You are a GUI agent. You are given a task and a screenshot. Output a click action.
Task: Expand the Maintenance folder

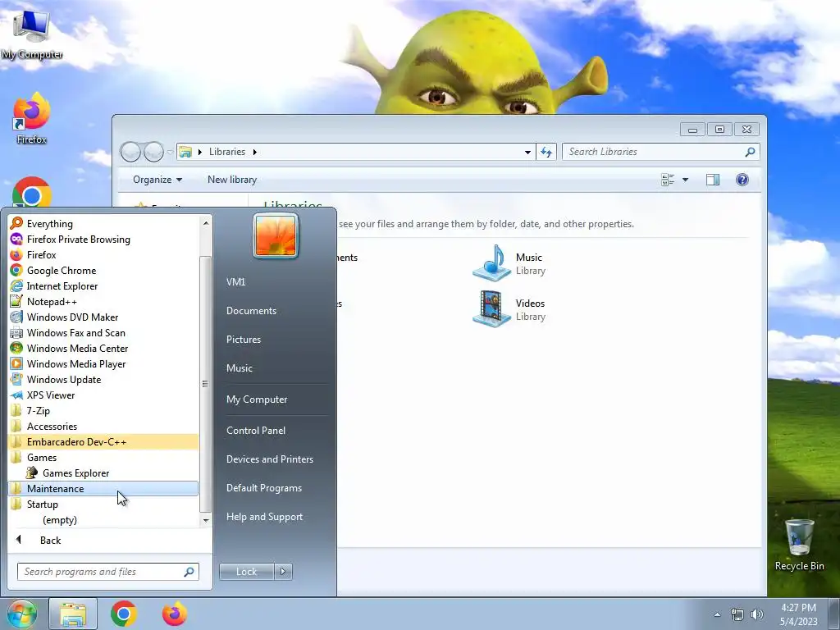point(103,489)
